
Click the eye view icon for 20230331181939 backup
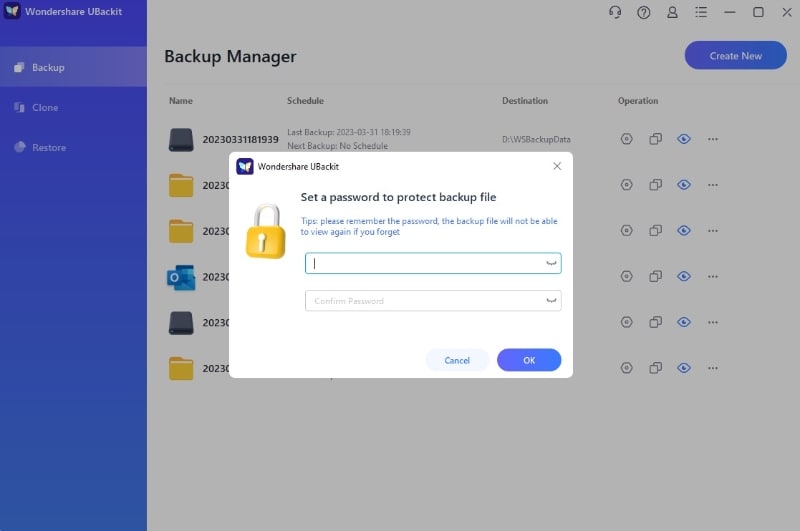pyautogui.click(x=684, y=139)
